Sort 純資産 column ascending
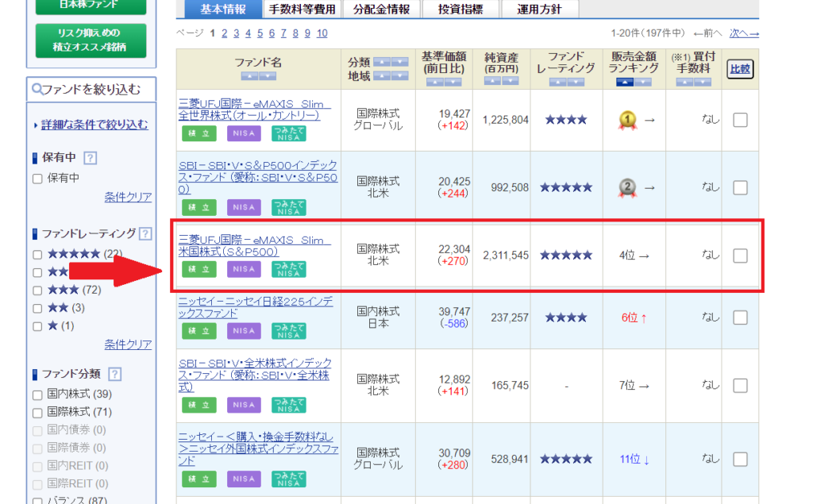 (x=492, y=81)
